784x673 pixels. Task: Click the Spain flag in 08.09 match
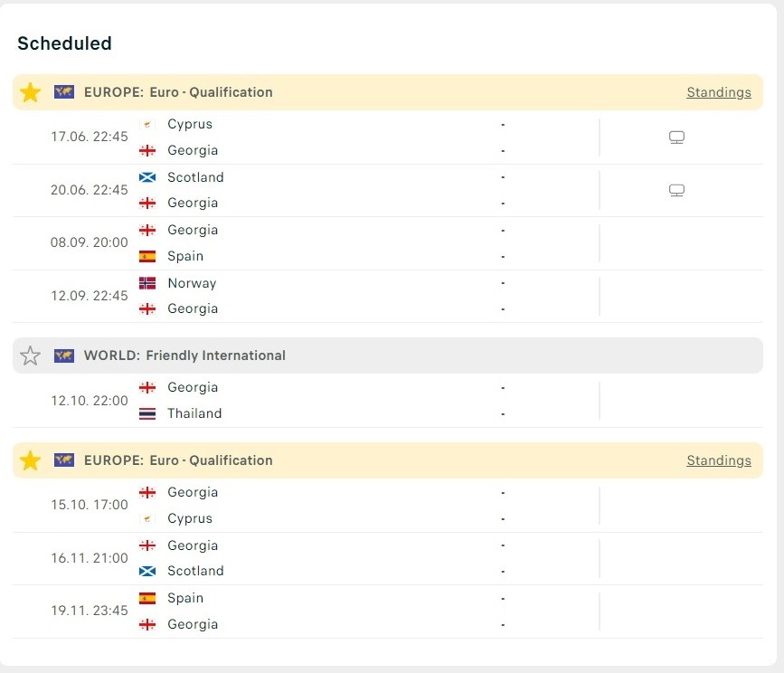[x=147, y=256]
